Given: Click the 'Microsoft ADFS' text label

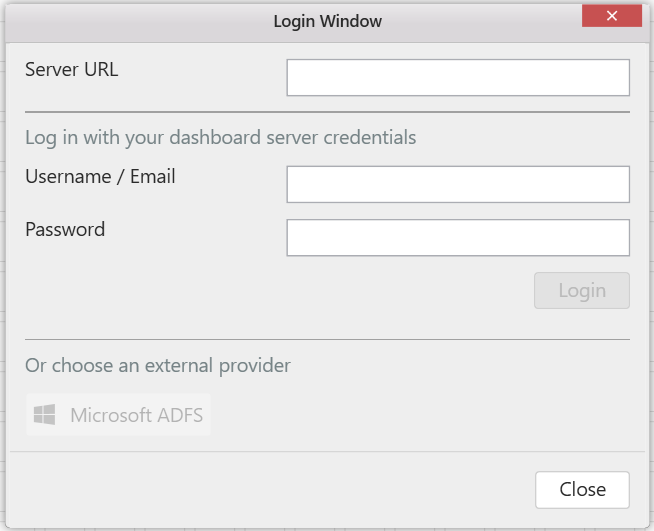Looking at the screenshot, I should 136,415.
